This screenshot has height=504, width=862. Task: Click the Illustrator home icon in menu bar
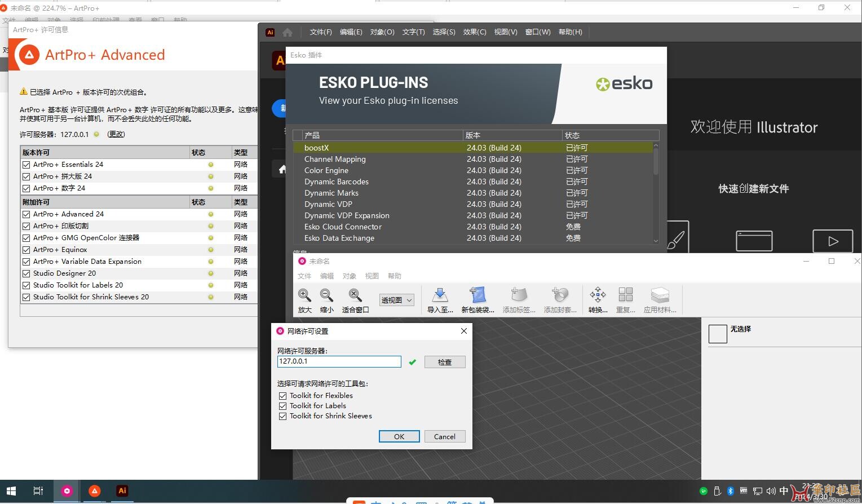click(288, 32)
